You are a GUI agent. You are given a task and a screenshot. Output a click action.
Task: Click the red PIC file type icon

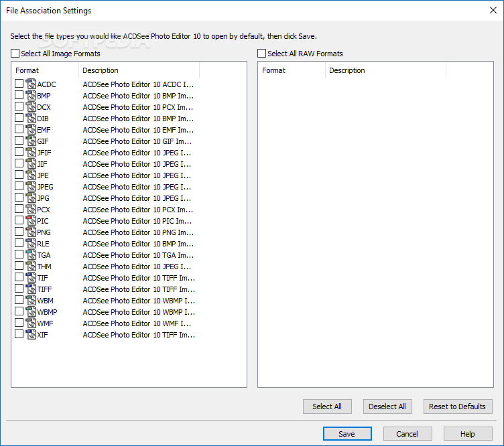click(31, 220)
